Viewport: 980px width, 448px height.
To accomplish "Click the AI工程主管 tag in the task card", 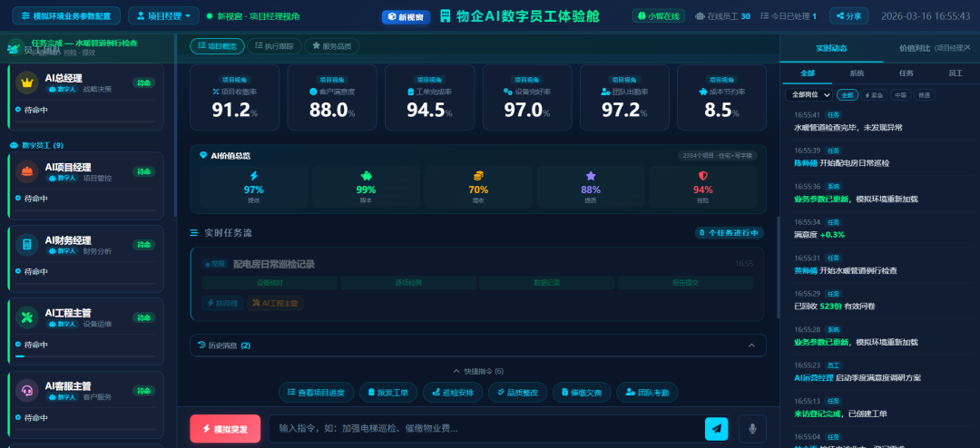I will click(x=276, y=303).
